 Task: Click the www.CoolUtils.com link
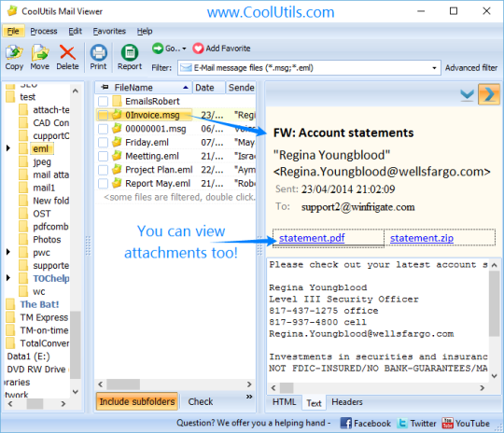click(x=271, y=12)
